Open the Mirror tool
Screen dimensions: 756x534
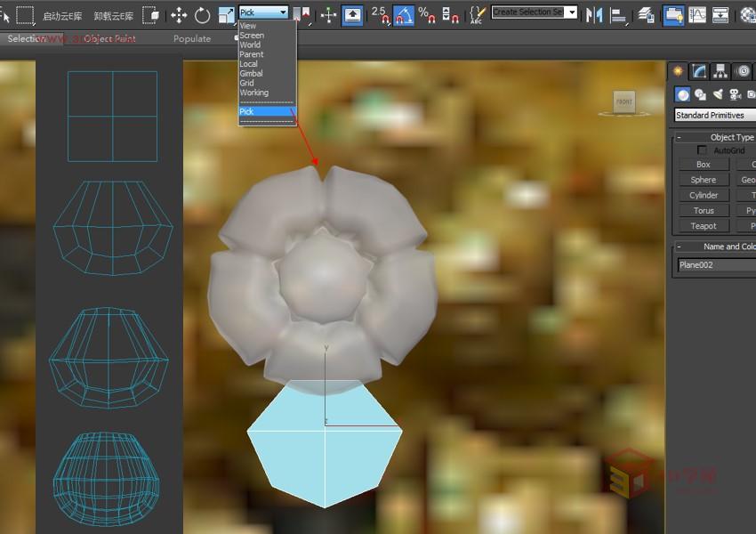595,13
